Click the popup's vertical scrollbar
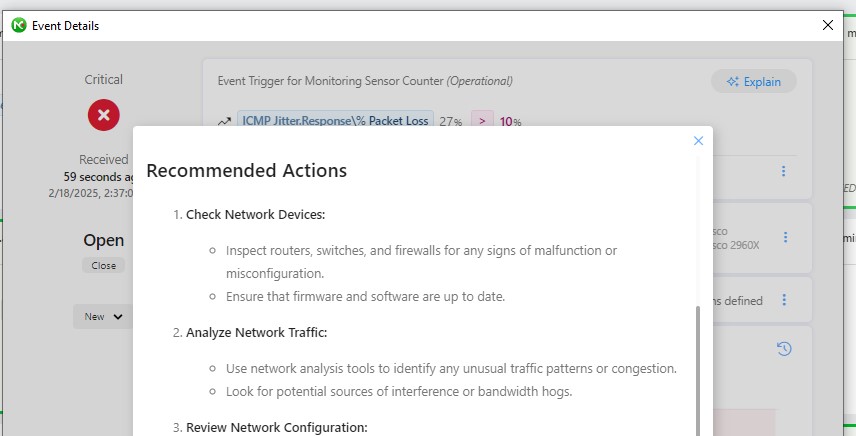Screen dimensions: 856x436 pos(697,371)
